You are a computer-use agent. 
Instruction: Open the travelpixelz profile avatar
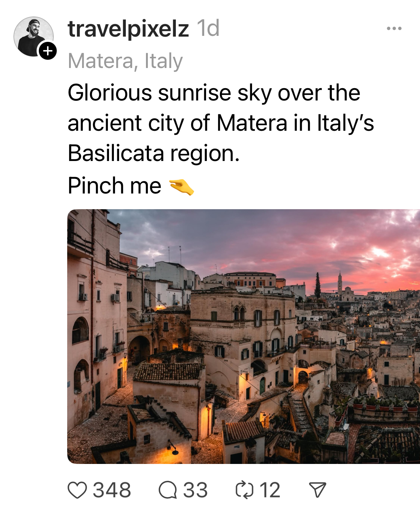[x=33, y=37]
